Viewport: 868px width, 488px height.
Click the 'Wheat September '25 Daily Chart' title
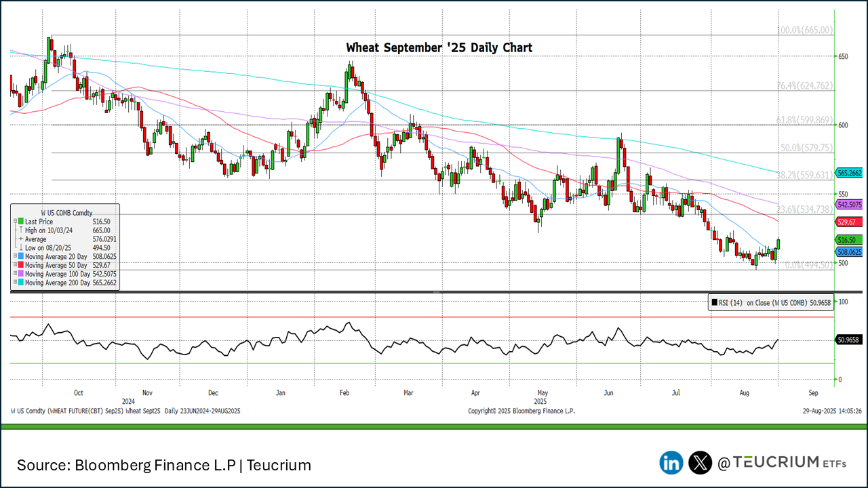[439, 47]
